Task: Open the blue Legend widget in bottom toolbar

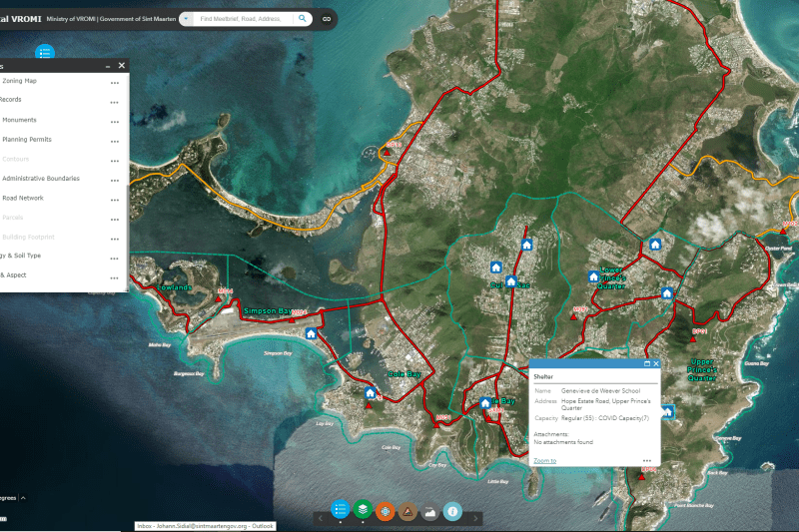Action: (340, 510)
